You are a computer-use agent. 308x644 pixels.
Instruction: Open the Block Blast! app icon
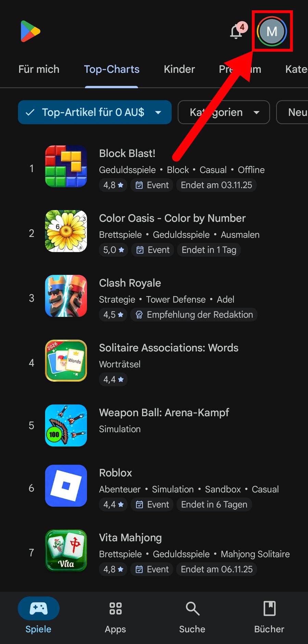pos(66,166)
